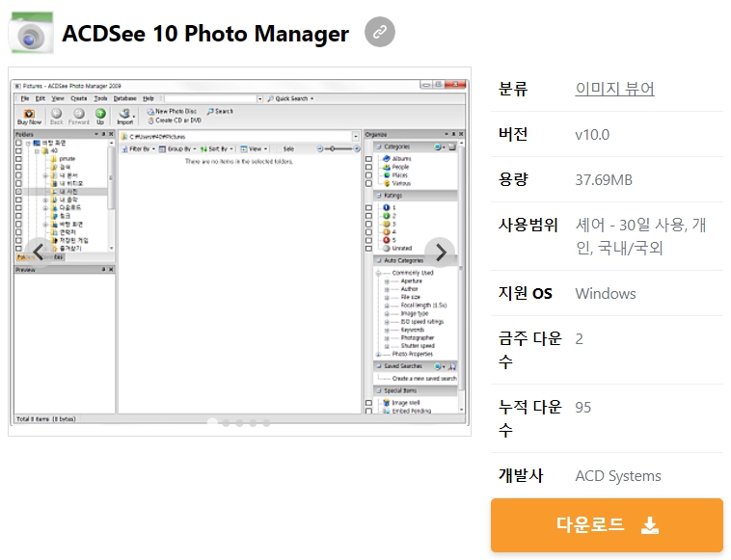The image size is (731, 560).
Task: Open the File menu in ACDSee screenshot
Action: pyautogui.click(x=25, y=98)
